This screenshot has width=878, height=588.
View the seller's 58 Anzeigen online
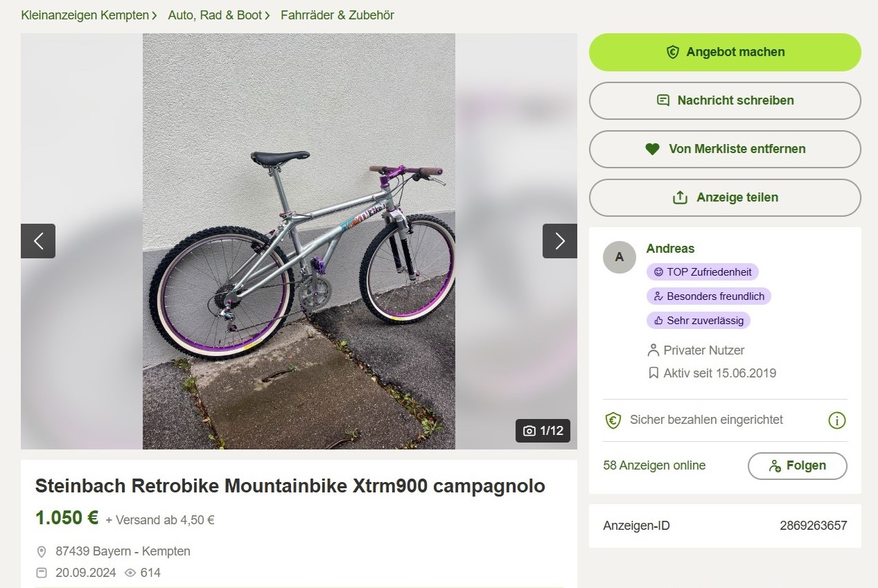click(x=654, y=465)
